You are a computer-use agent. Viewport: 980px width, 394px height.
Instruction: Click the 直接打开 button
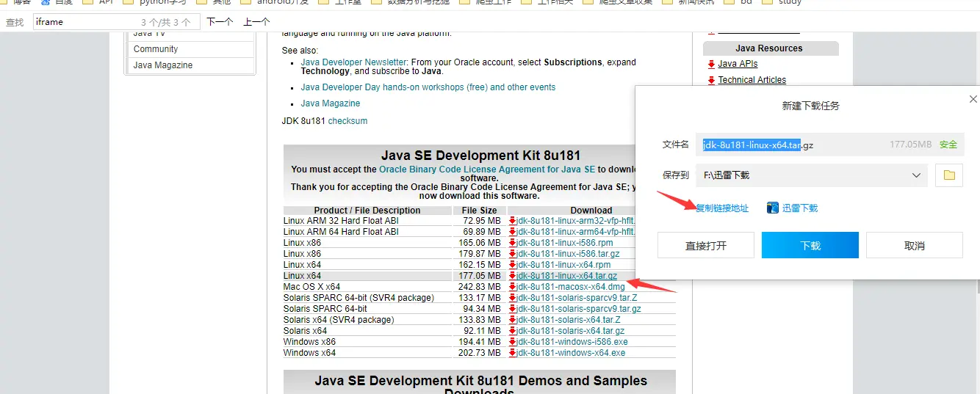[x=706, y=245]
